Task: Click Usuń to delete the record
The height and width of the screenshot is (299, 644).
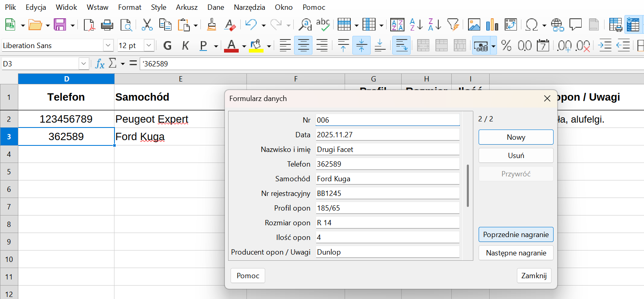Action: (x=516, y=156)
